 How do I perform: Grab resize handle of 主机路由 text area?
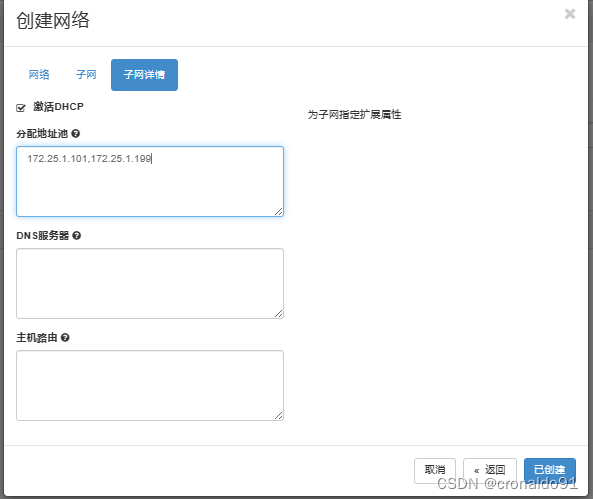click(279, 416)
